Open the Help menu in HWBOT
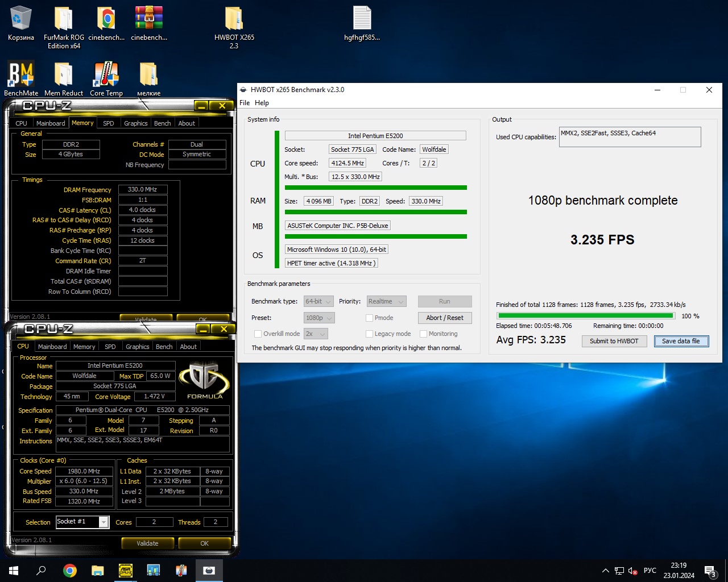The image size is (728, 582). pos(262,103)
